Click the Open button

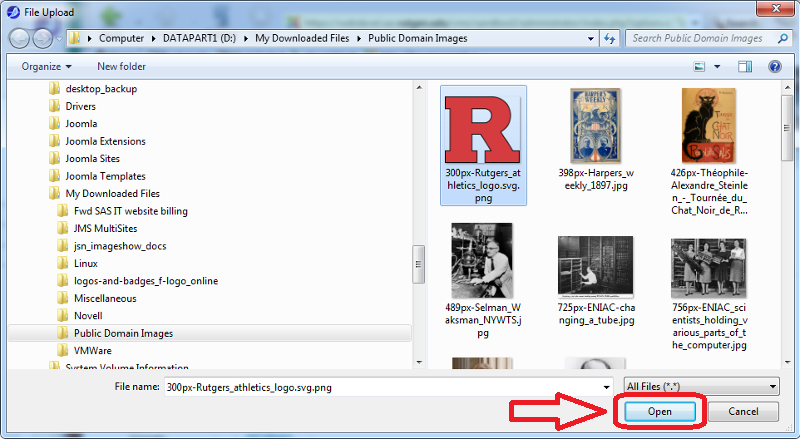coord(660,411)
